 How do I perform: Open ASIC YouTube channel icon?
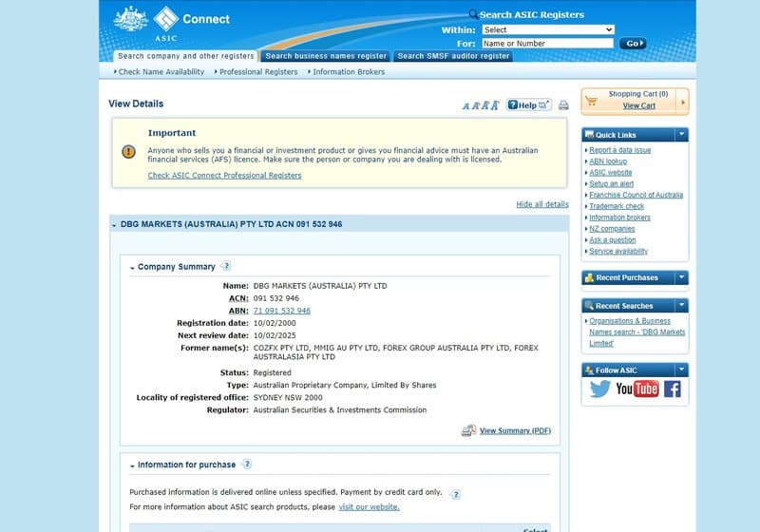click(x=636, y=389)
